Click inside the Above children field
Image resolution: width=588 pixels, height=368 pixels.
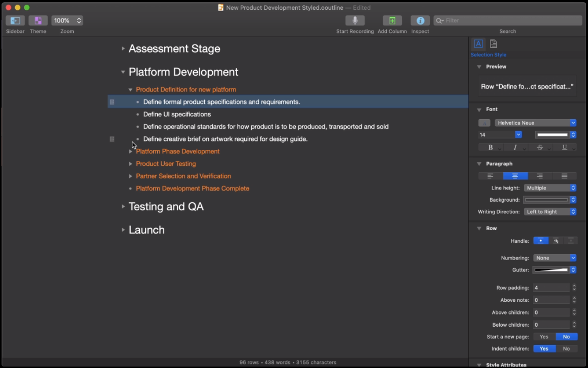551,312
